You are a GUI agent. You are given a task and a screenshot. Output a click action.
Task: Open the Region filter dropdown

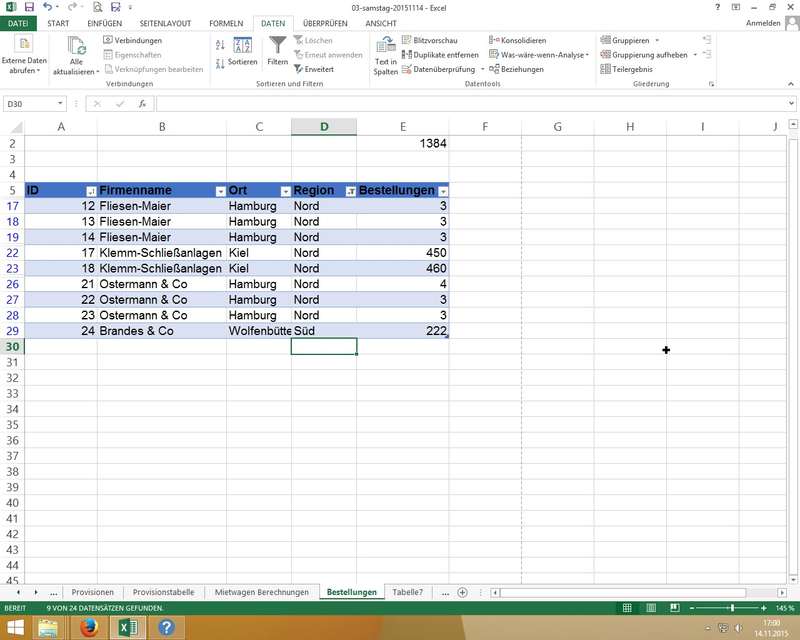(351, 191)
